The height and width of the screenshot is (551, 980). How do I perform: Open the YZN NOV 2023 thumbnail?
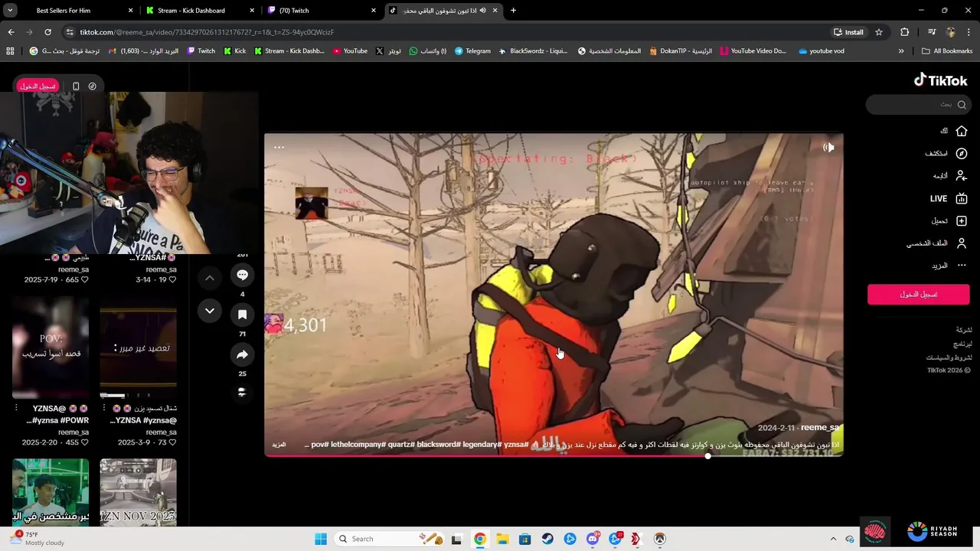click(x=139, y=491)
